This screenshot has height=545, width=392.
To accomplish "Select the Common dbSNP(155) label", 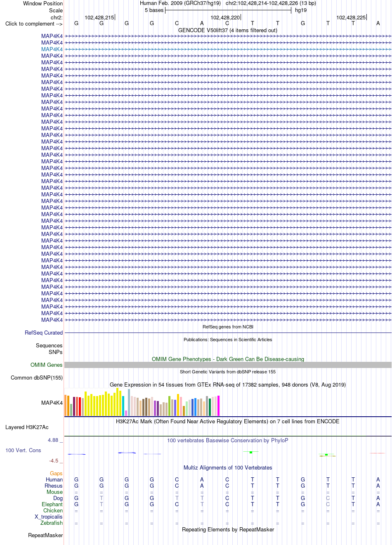I will 37,377.
